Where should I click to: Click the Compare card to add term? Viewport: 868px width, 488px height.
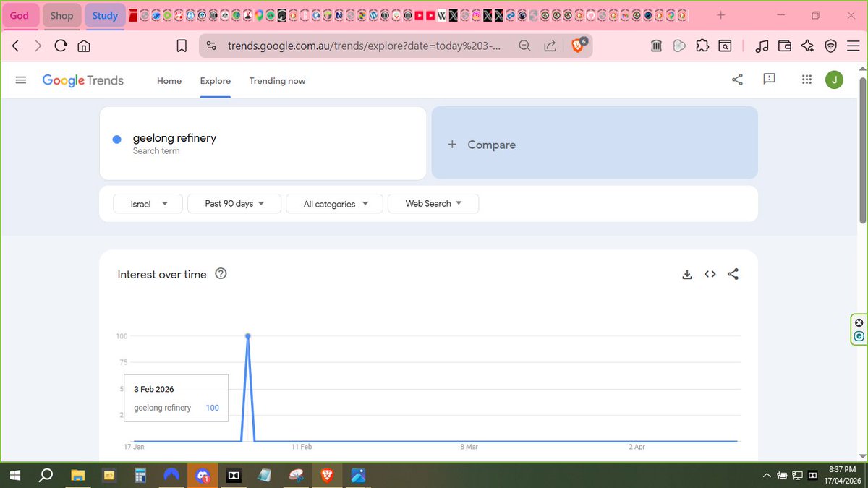[x=595, y=143]
